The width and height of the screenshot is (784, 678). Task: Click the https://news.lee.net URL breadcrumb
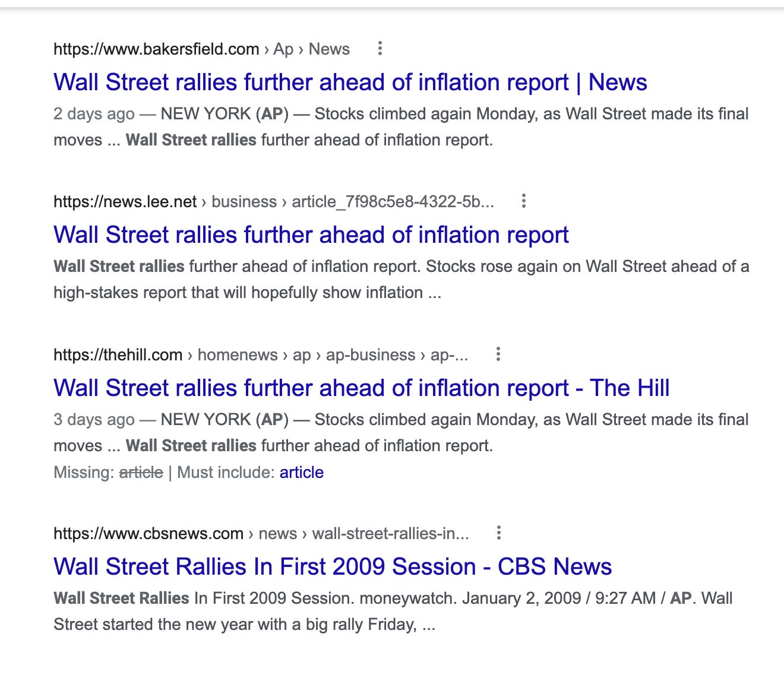273,201
